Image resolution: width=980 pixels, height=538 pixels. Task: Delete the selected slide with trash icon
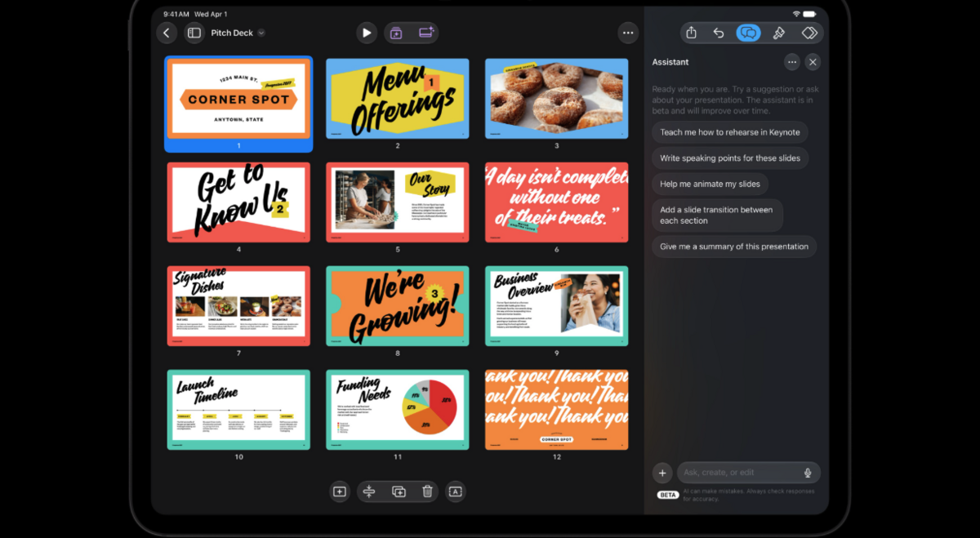pos(427,491)
